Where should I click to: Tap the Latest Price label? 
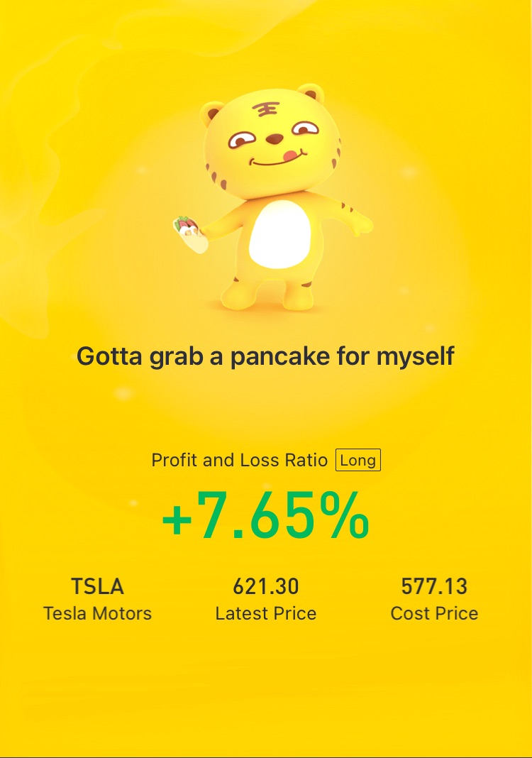[x=266, y=613]
